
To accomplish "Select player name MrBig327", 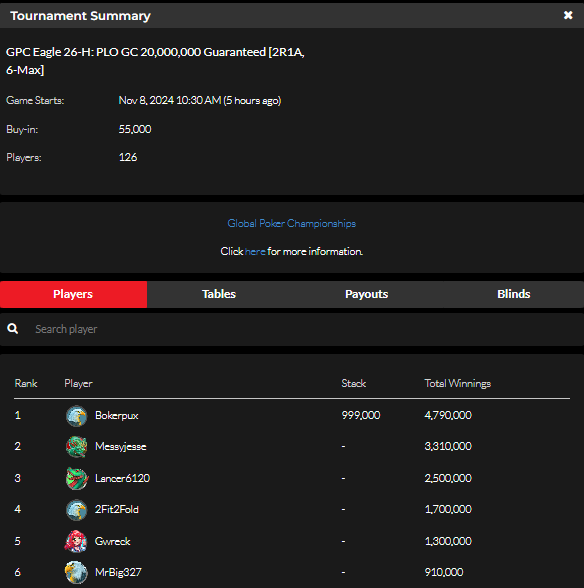I will pyautogui.click(x=118, y=572).
